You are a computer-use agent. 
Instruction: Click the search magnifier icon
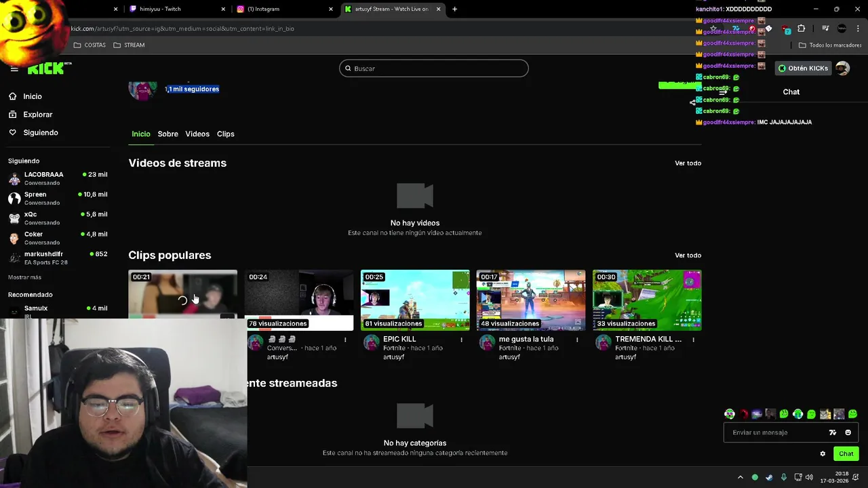coord(348,68)
